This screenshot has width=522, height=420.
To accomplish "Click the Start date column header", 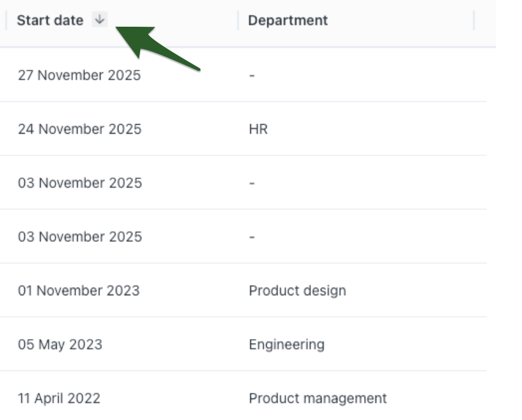I will (50, 20).
